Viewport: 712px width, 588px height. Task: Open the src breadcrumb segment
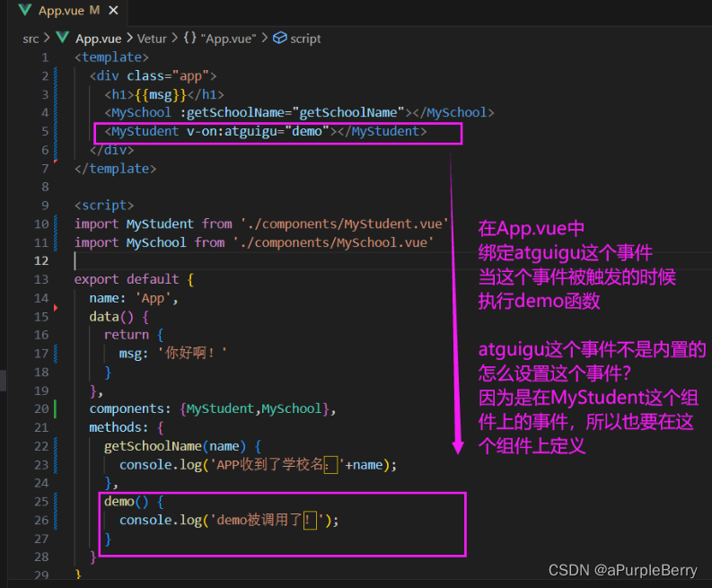(31, 39)
